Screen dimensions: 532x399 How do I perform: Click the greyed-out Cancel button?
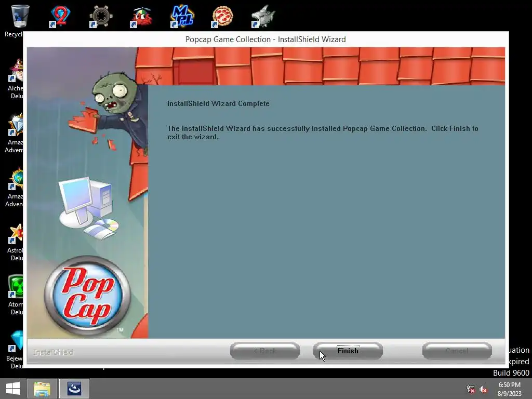[x=457, y=351]
